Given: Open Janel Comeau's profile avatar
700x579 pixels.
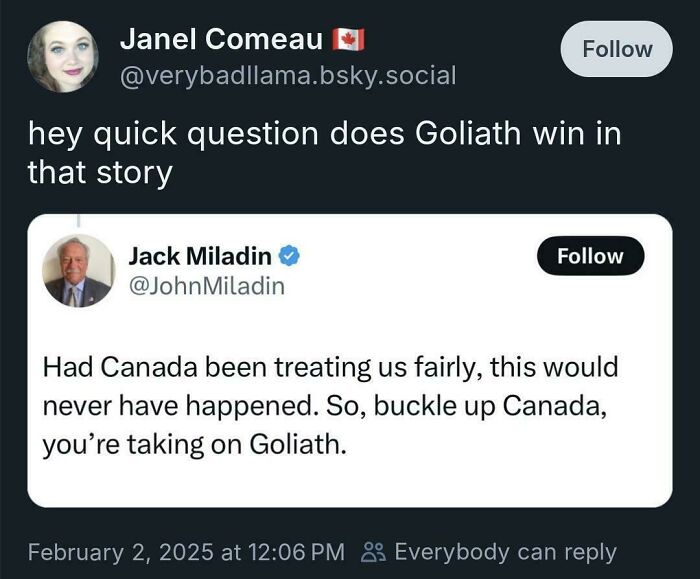Looking at the screenshot, I should tap(62, 57).
